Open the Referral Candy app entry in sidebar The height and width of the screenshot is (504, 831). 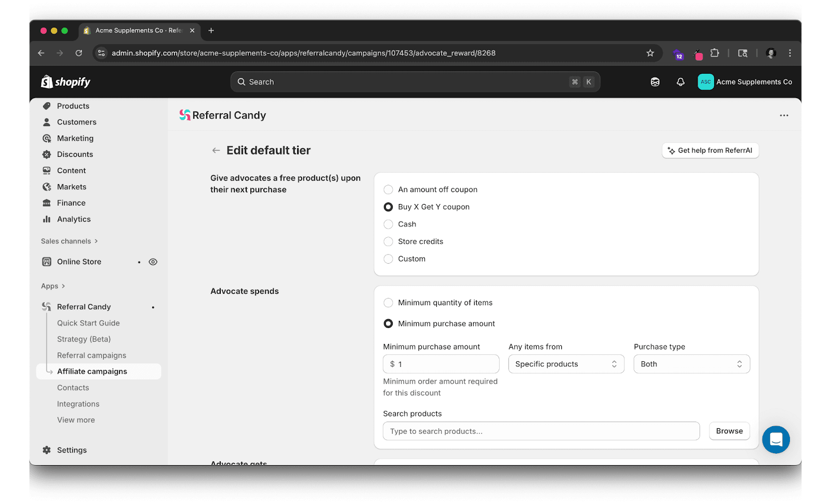84,307
